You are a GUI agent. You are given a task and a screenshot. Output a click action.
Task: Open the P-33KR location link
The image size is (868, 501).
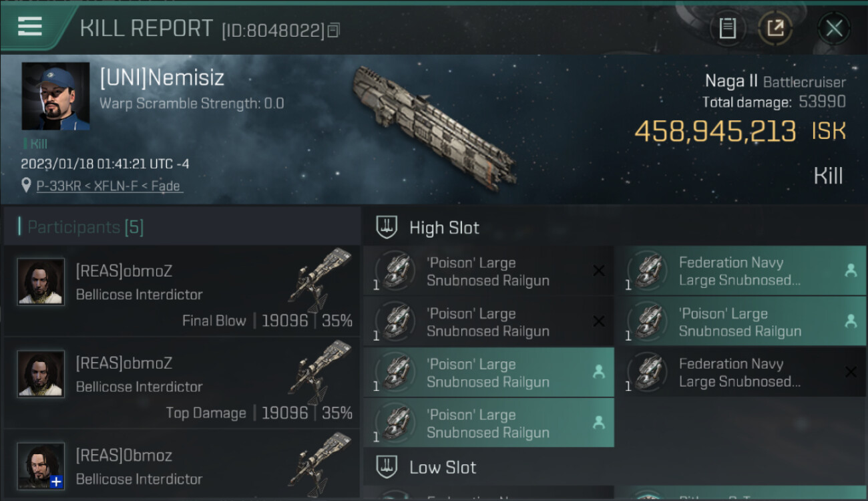(108, 186)
